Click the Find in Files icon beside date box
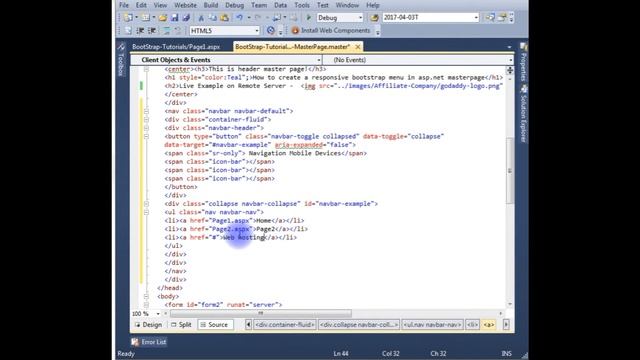 [x=374, y=18]
